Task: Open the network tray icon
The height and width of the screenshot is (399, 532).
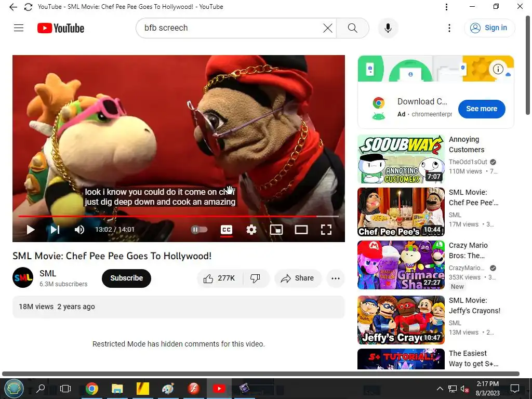Action: tap(453, 389)
